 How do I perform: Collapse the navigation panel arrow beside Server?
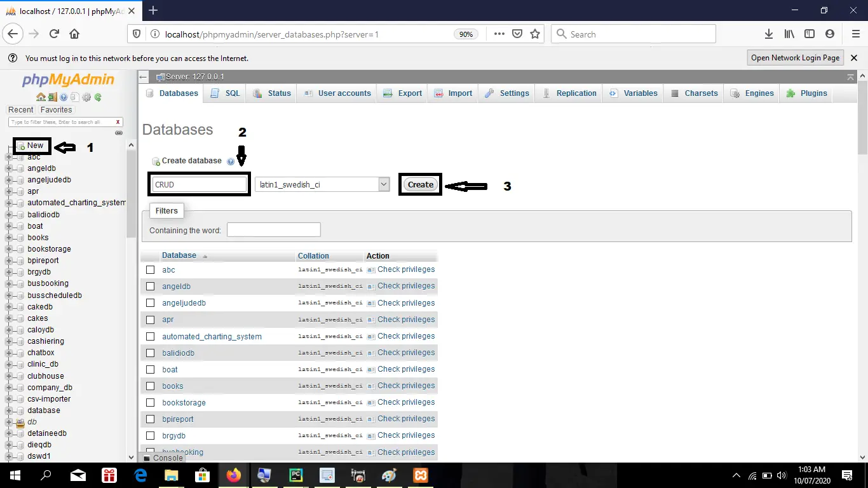tap(144, 77)
